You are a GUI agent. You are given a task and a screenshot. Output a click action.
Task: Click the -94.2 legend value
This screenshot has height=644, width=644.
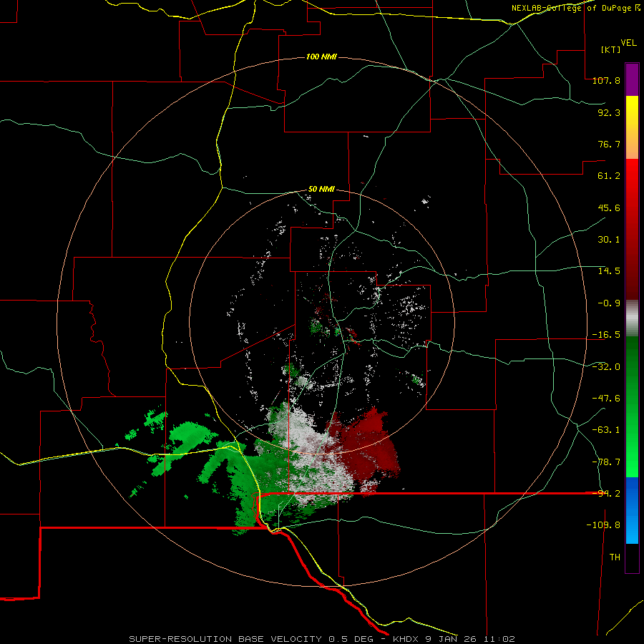[x=606, y=494]
